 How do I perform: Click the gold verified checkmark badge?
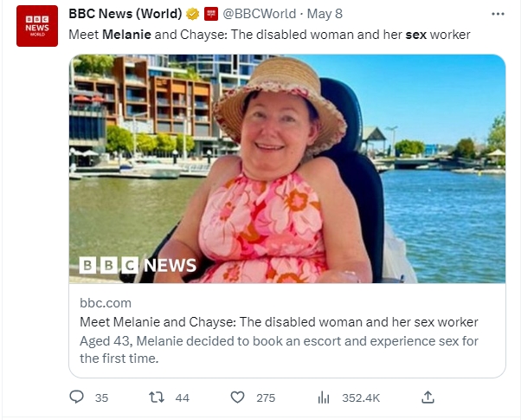193,15
